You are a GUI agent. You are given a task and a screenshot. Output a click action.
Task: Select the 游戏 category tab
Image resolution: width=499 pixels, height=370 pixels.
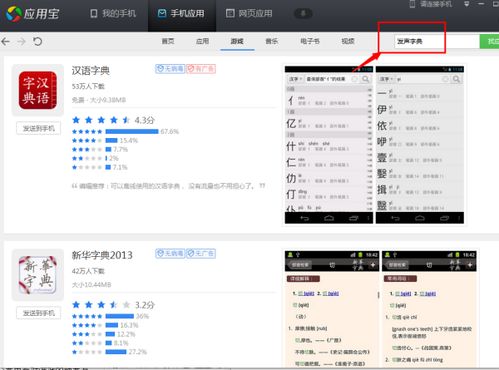[x=237, y=41]
